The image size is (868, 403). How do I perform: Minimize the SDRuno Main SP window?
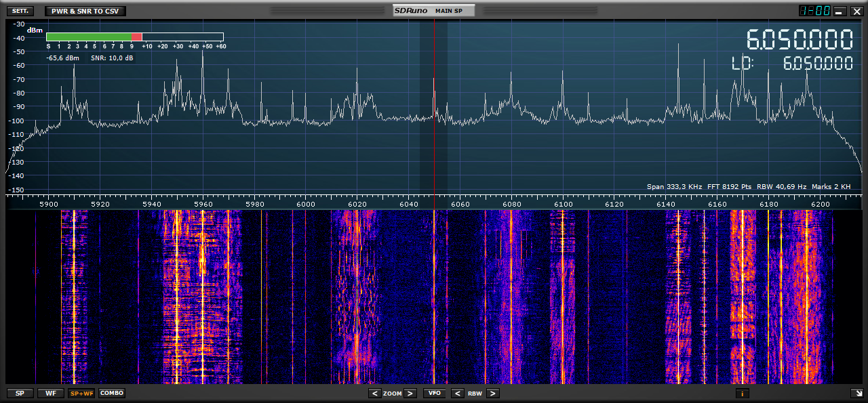click(840, 11)
